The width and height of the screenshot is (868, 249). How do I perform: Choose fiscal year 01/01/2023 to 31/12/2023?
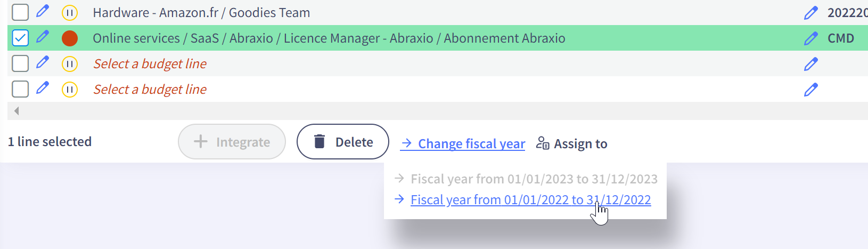click(534, 179)
